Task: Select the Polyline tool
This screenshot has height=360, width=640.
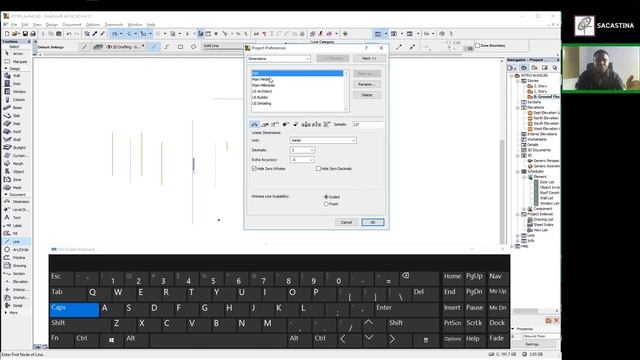Action: click(16, 258)
